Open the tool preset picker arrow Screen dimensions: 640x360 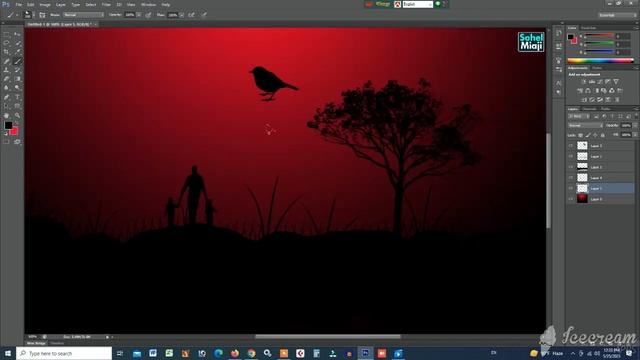pos(17,15)
